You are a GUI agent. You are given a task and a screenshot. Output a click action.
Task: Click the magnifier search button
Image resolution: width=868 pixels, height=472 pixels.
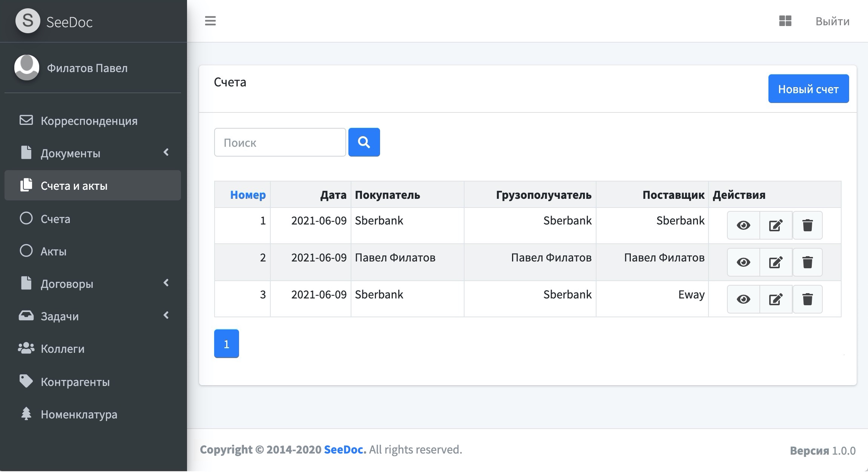click(364, 142)
